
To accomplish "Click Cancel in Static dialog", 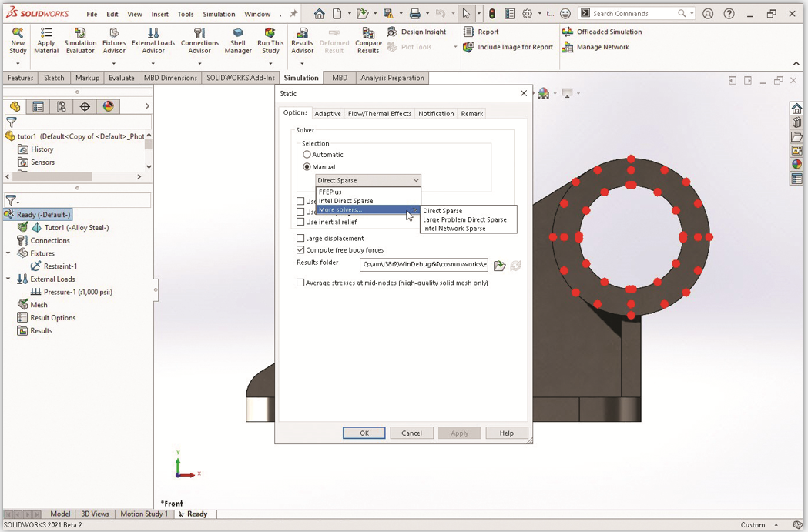I will [x=412, y=433].
